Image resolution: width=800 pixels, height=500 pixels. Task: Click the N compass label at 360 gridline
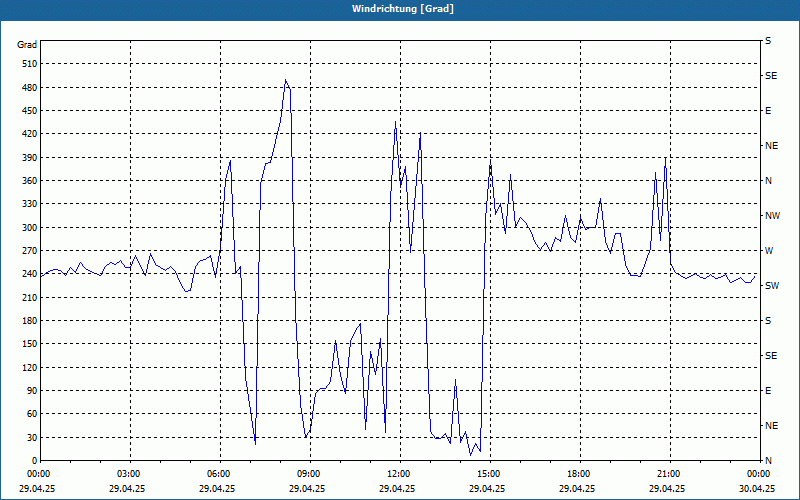tap(769, 181)
